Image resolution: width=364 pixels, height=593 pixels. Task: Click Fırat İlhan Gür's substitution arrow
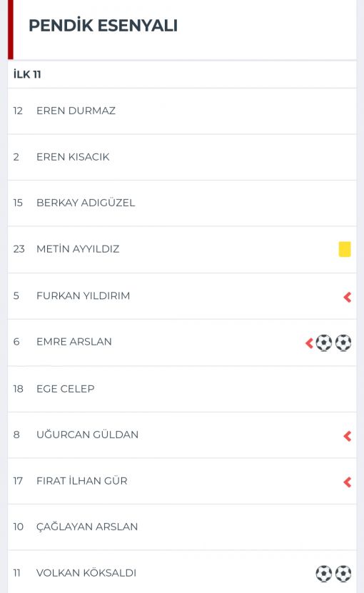(x=348, y=482)
